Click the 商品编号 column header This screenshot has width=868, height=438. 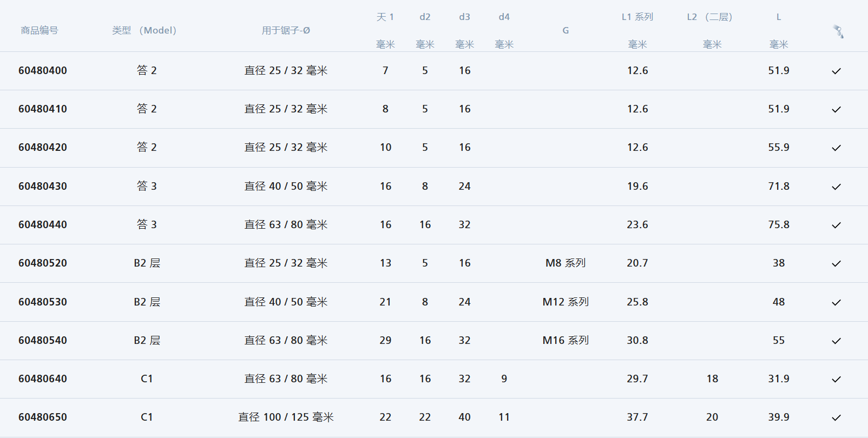[x=39, y=30]
